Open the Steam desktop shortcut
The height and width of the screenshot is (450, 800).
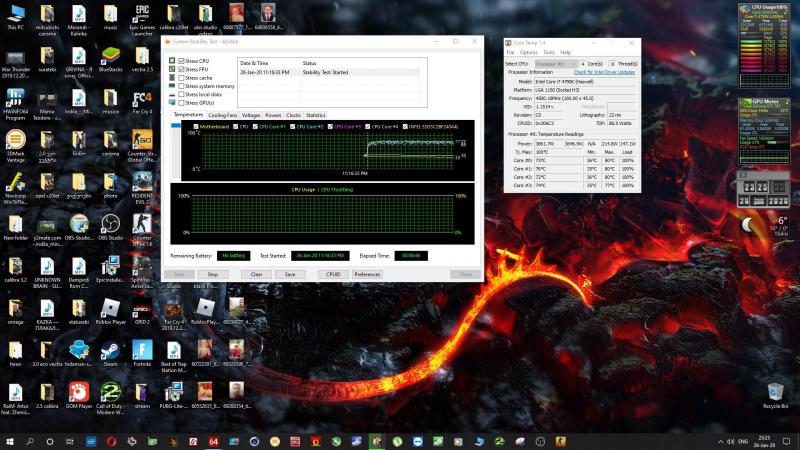pos(111,351)
